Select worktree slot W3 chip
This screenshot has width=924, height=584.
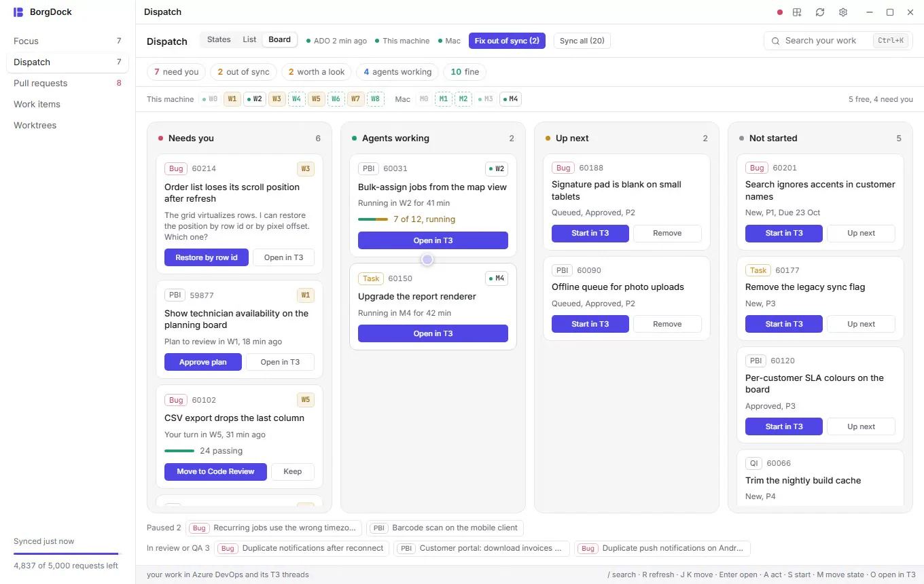click(x=277, y=99)
